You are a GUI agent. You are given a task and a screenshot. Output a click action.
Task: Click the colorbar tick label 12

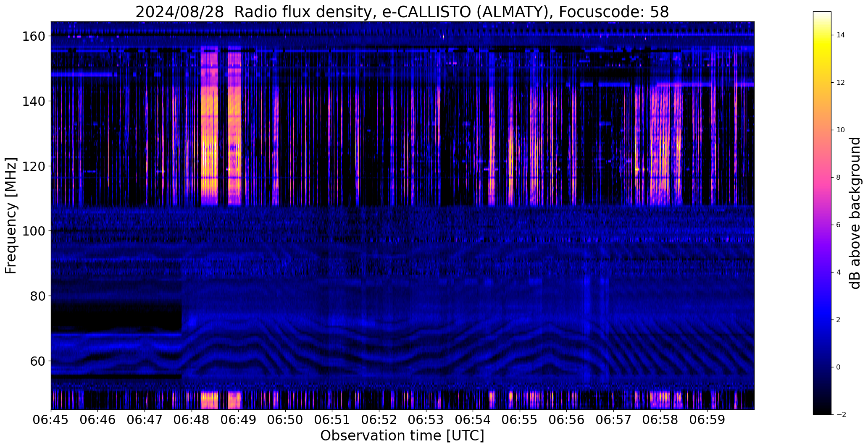(x=840, y=83)
